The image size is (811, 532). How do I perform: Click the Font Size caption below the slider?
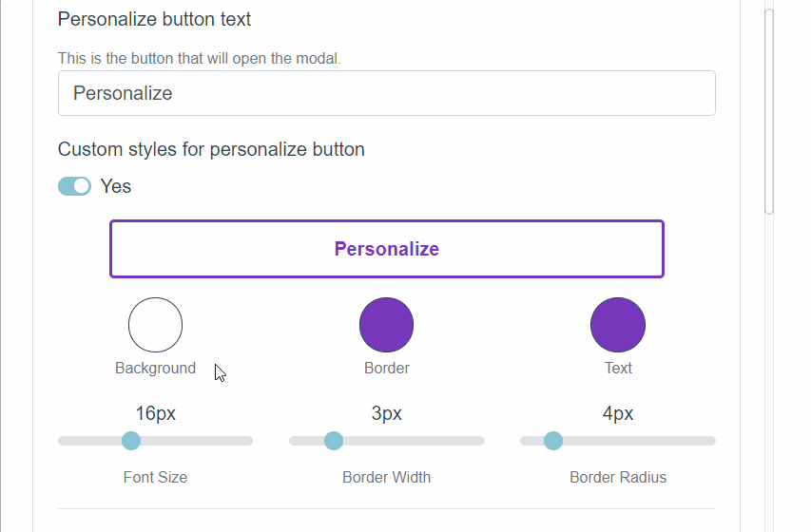click(x=155, y=477)
